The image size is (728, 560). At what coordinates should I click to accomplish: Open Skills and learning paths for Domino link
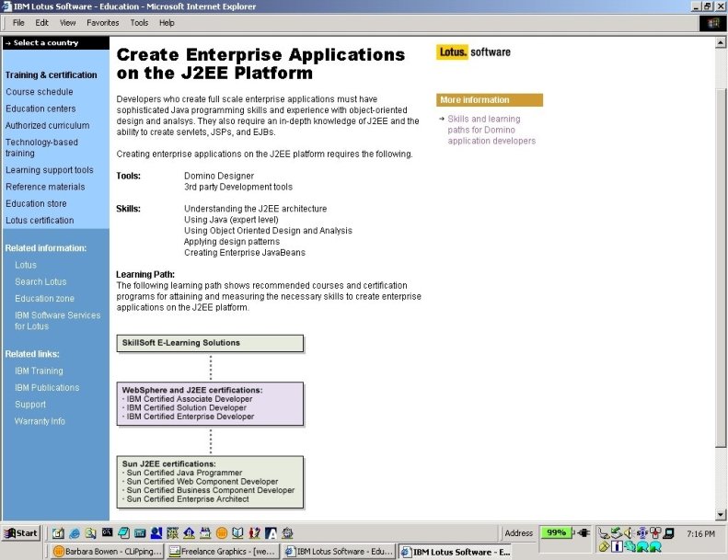(x=491, y=130)
